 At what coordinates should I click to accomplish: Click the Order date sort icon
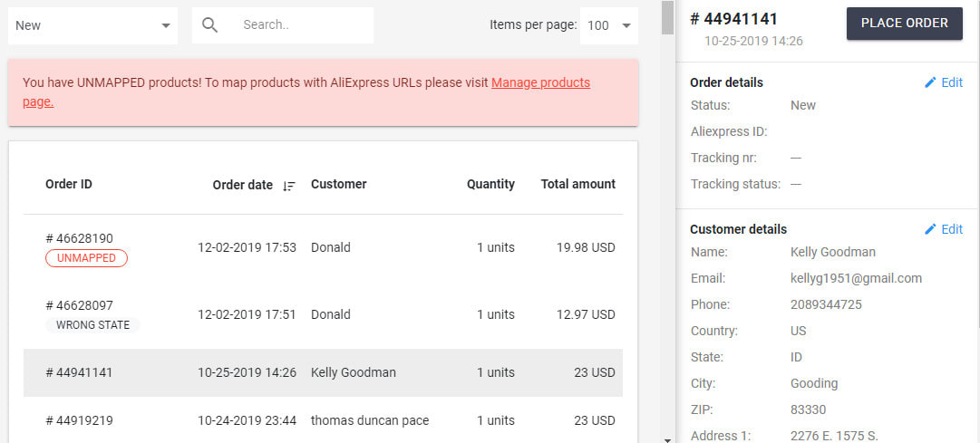pos(289,186)
